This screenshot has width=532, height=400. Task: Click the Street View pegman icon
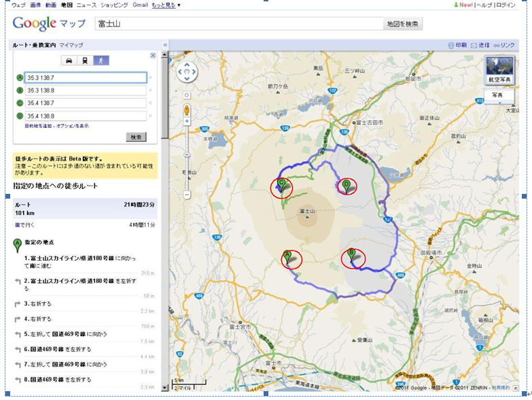(187, 110)
